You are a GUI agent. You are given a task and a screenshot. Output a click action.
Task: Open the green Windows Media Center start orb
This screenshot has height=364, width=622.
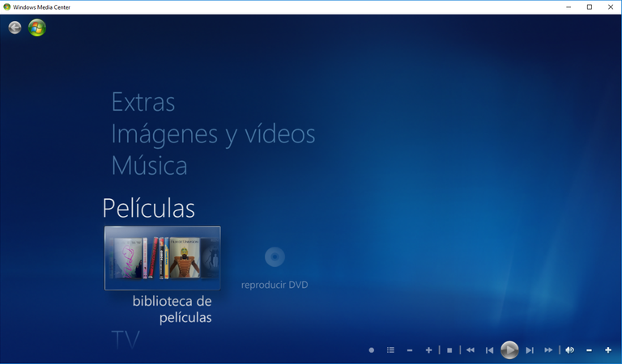pyautogui.click(x=37, y=28)
